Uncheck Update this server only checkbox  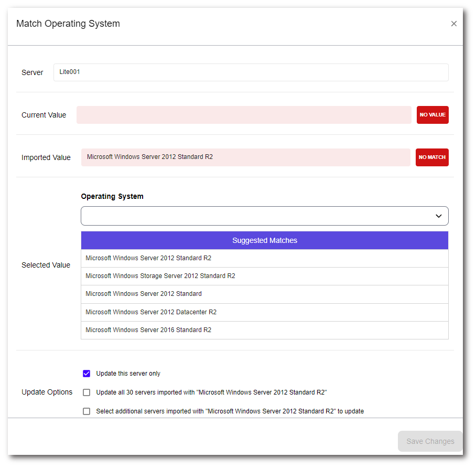coord(86,374)
